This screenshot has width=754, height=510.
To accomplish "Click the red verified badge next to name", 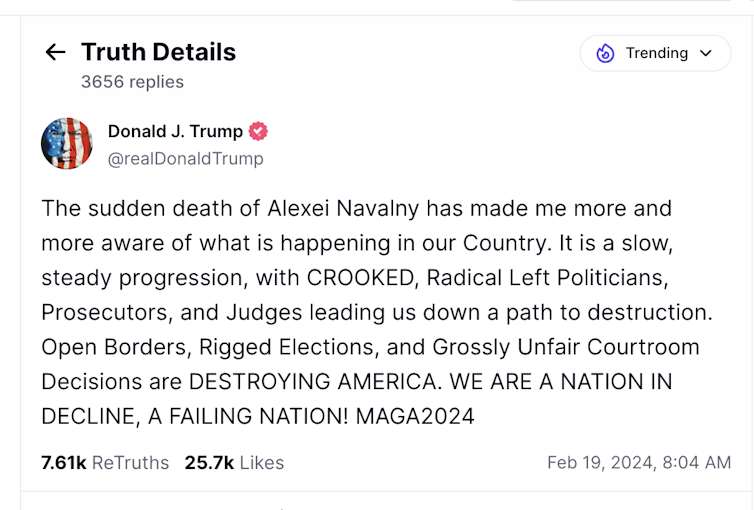I will [x=258, y=131].
